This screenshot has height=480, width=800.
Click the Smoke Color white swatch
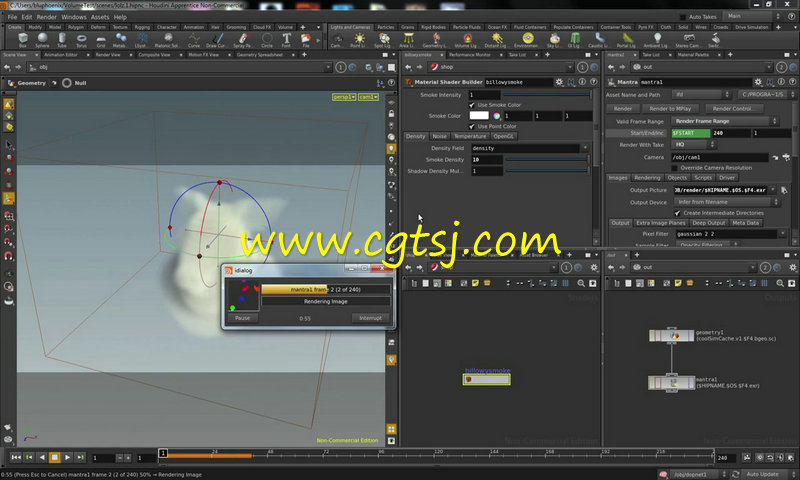pyautogui.click(x=479, y=116)
